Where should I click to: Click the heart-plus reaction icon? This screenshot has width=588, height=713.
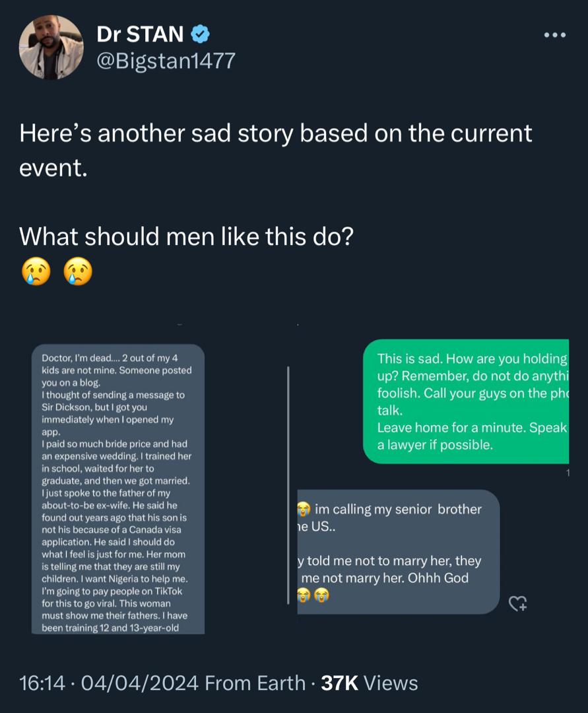[519, 601]
